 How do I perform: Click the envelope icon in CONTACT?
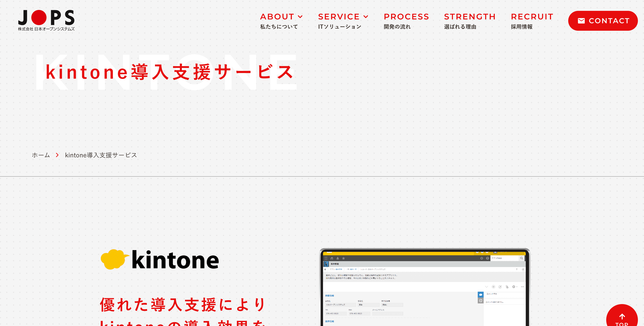tap(581, 21)
